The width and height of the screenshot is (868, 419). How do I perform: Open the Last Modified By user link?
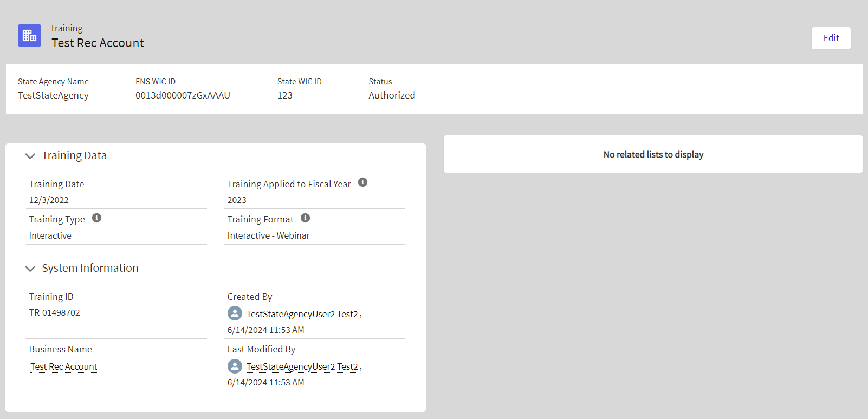[x=302, y=366]
